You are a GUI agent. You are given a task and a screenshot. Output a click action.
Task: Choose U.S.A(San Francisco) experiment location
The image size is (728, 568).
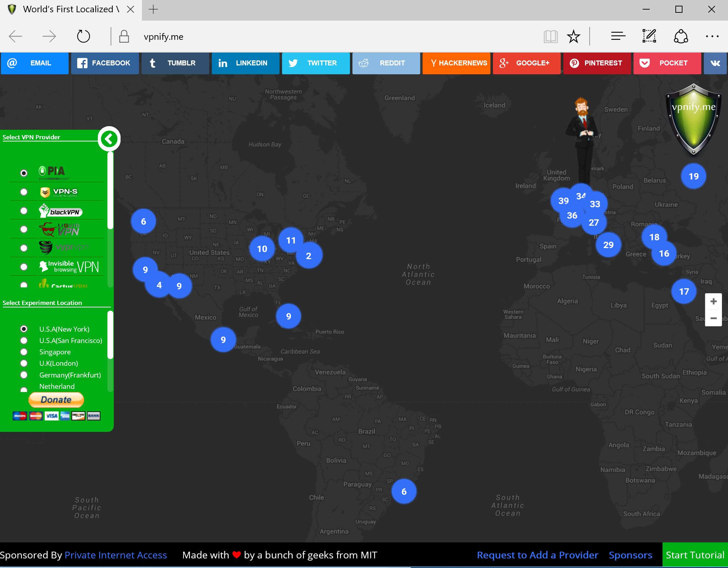coord(24,341)
